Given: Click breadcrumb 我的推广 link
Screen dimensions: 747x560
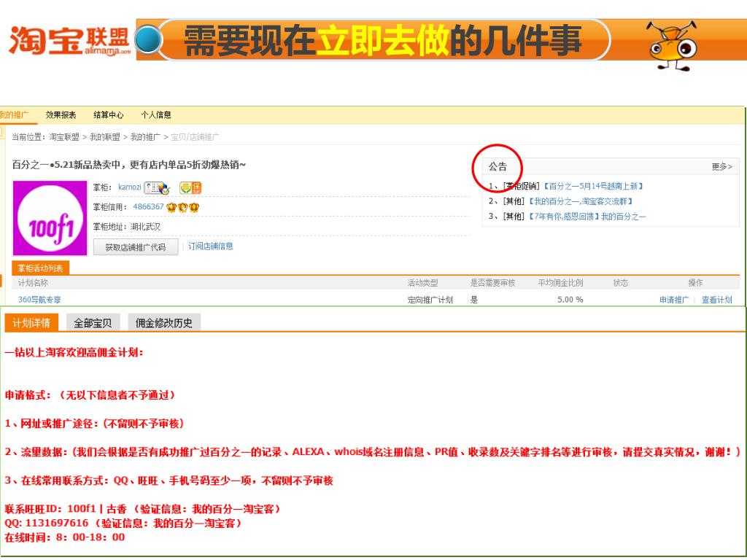Looking at the screenshot, I should tap(145, 137).
